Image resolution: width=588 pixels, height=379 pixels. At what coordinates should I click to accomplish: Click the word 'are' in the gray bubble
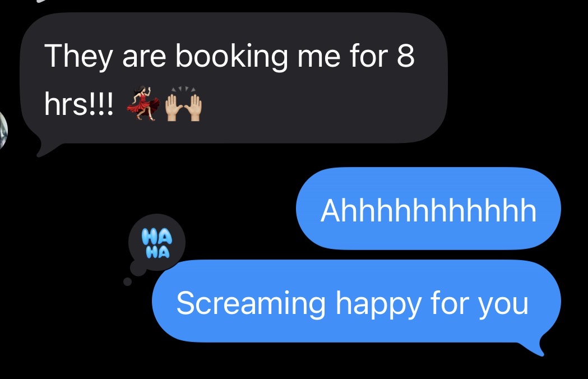point(144,58)
